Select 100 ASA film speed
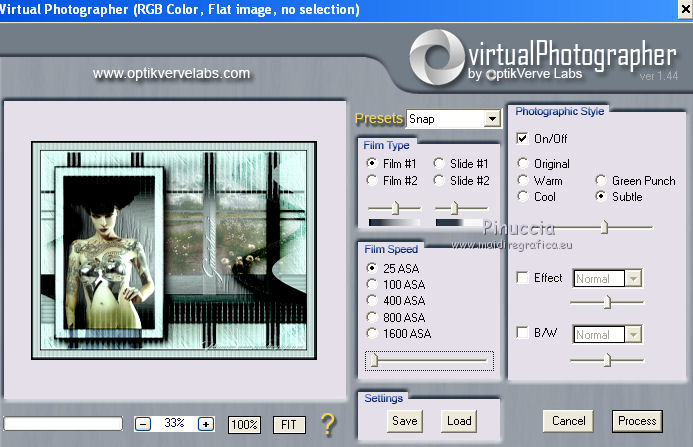This screenshot has width=693, height=447. coord(372,284)
